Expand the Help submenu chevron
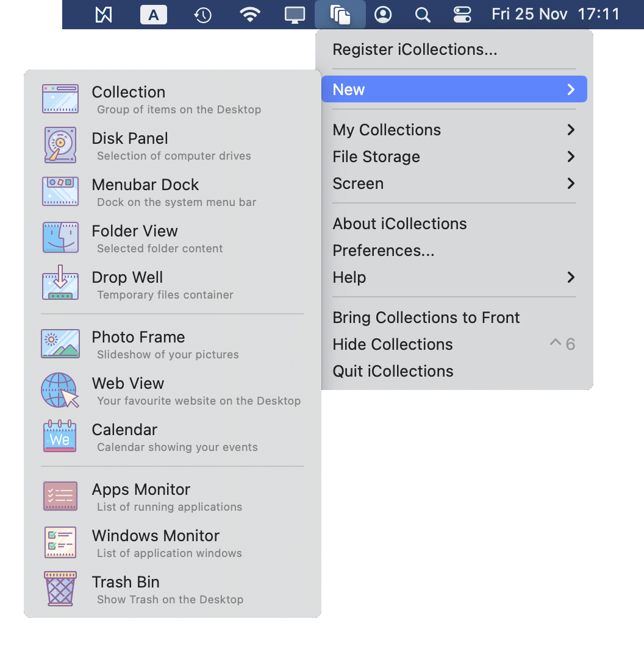This screenshot has height=646, width=644. click(x=571, y=277)
